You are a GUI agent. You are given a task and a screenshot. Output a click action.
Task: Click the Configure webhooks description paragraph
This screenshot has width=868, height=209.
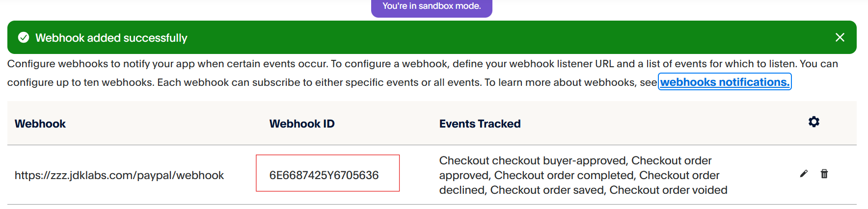click(423, 73)
